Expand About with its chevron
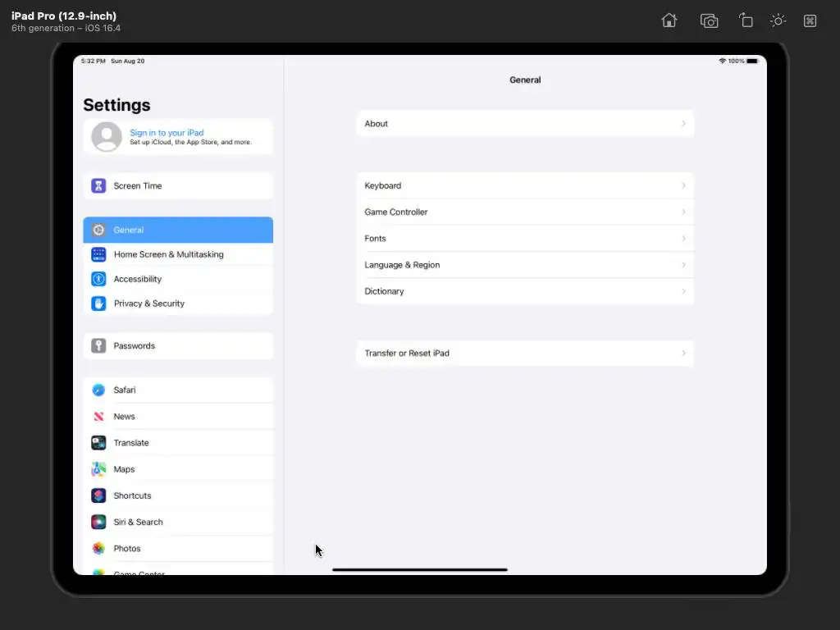840x630 pixels. pos(683,124)
